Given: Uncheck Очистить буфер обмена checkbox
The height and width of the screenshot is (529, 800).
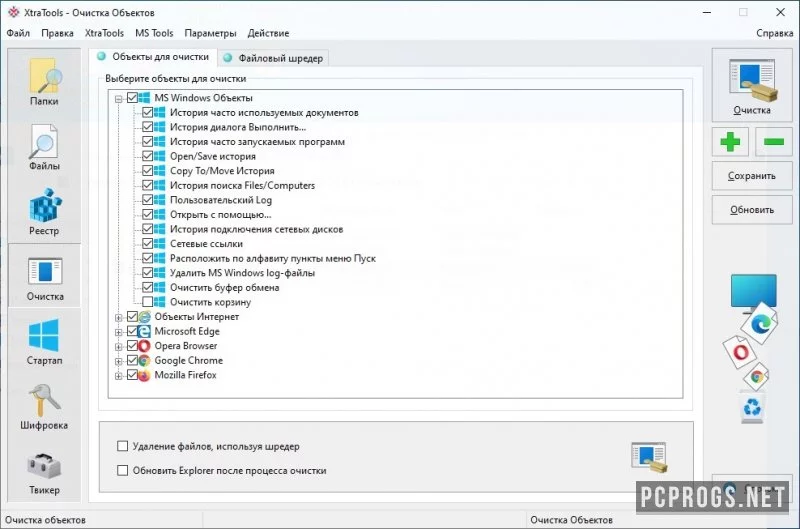Looking at the screenshot, I should pyautogui.click(x=147, y=287).
